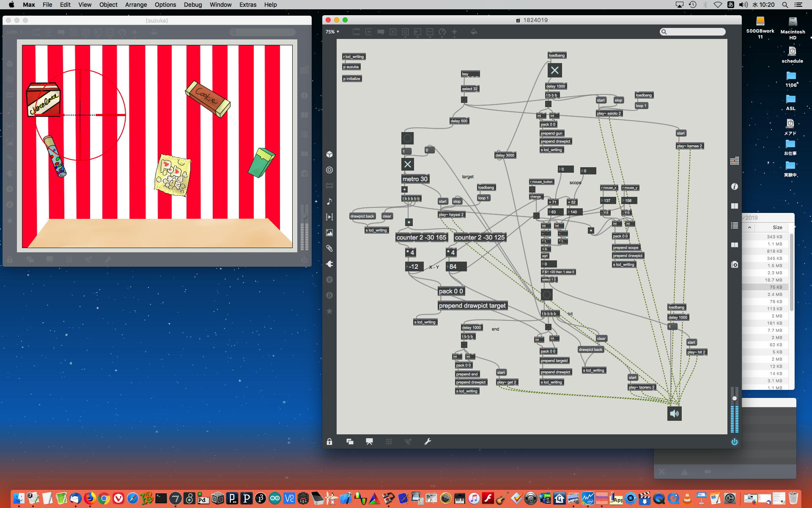Open the Extras menu
The width and height of the screenshot is (812, 508).
tap(247, 5)
